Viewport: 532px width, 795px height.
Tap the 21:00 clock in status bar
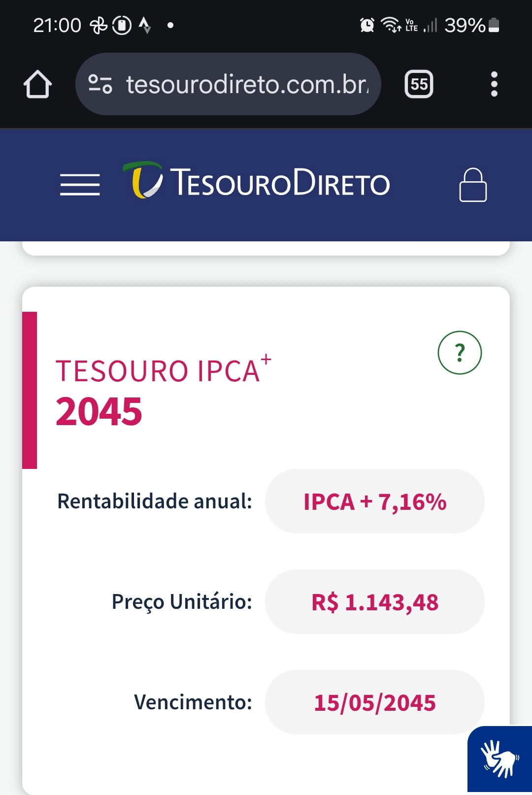click(57, 25)
